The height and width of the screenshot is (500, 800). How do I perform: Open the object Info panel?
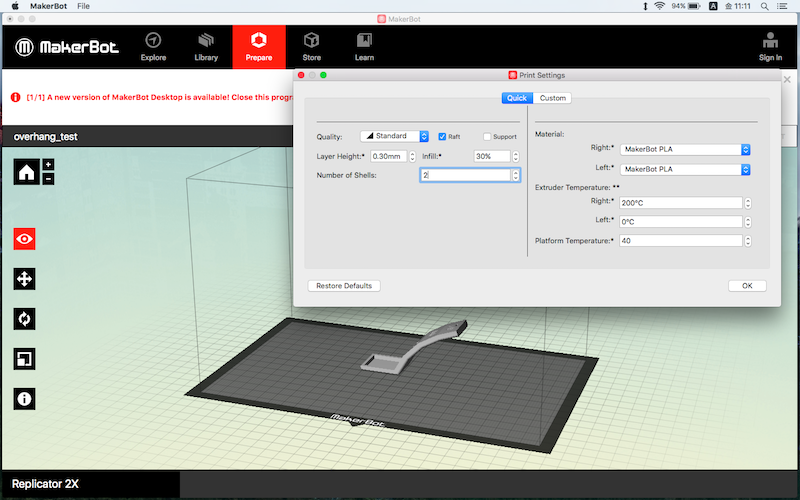point(24,399)
